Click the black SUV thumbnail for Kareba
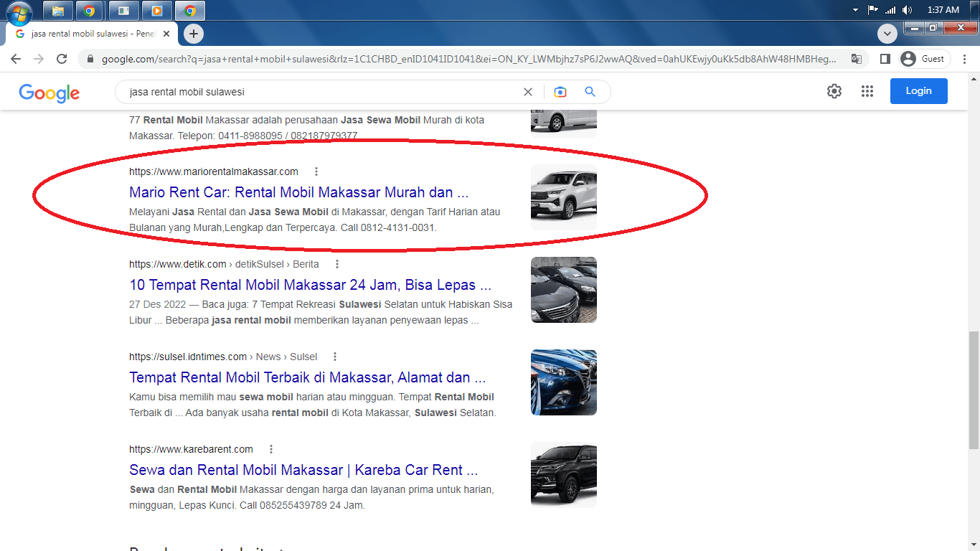980x551 pixels. 564,475
